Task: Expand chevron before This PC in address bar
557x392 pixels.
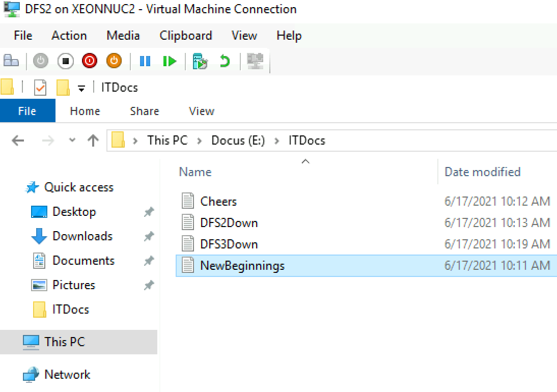Action: (135, 141)
